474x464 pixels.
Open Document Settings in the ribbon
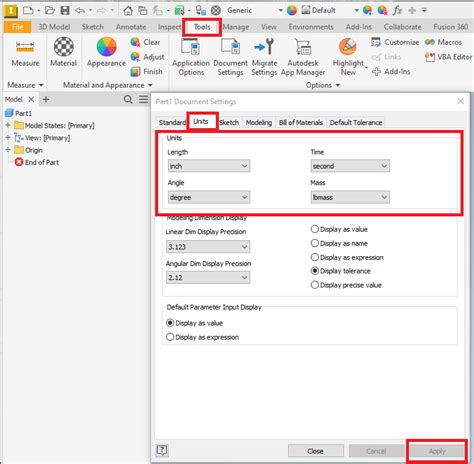tap(230, 57)
